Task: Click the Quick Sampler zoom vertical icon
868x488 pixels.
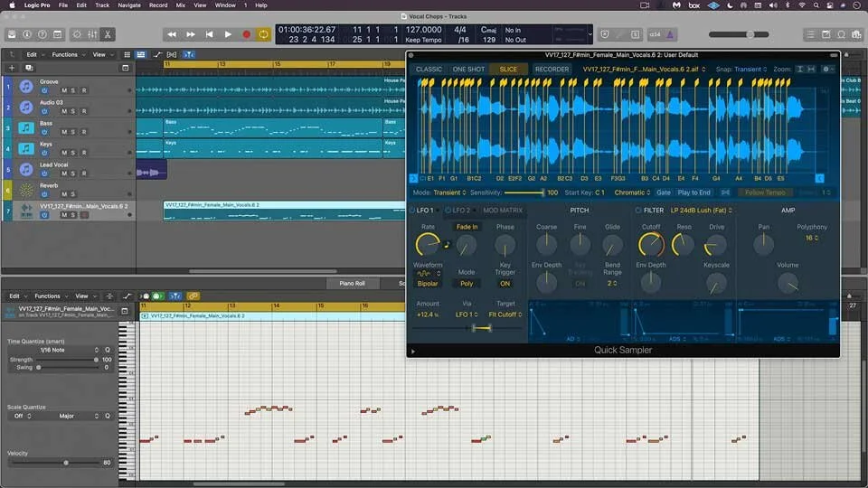Action: pos(799,70)
